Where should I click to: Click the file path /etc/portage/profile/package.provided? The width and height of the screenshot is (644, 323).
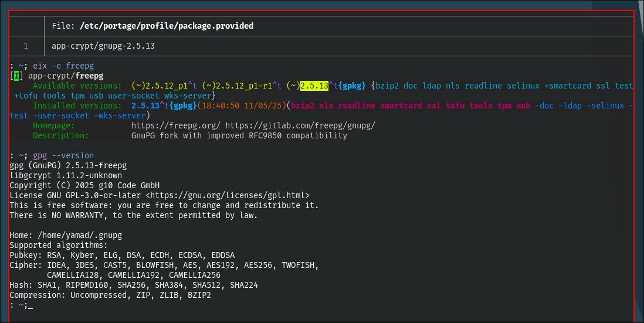[x=167, y=26]
